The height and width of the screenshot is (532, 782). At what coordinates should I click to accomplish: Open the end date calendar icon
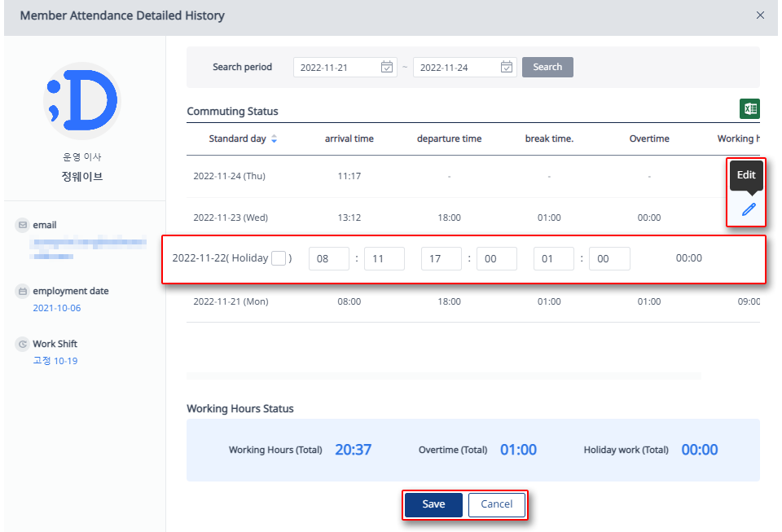pyautogui.click(x=506, y=67)
